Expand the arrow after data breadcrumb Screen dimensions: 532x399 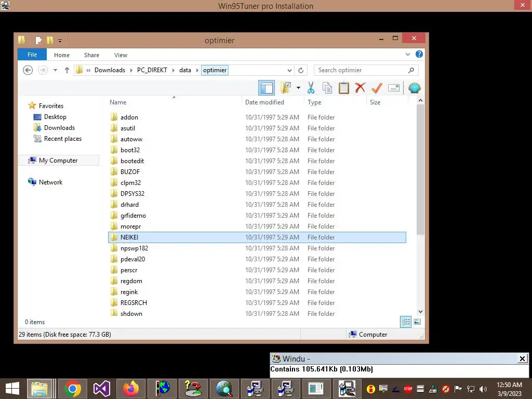click(197, 70)
